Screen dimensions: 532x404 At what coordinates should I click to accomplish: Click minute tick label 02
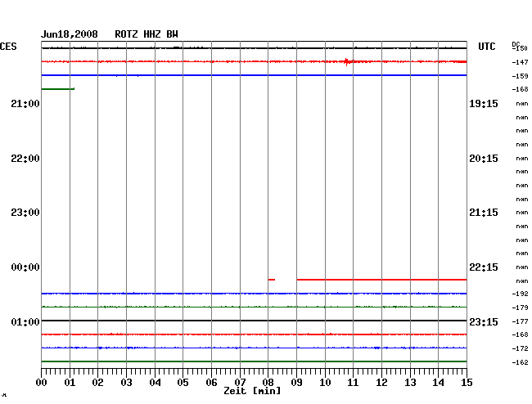97,383
